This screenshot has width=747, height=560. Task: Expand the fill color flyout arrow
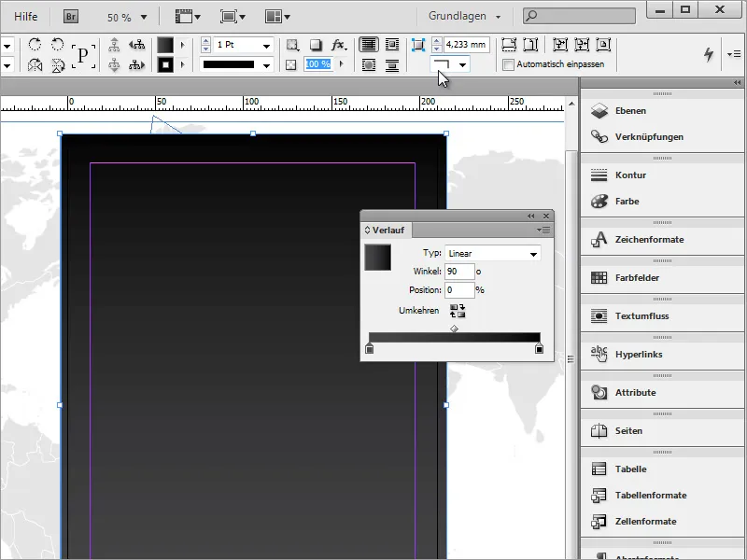click(182, 45)
